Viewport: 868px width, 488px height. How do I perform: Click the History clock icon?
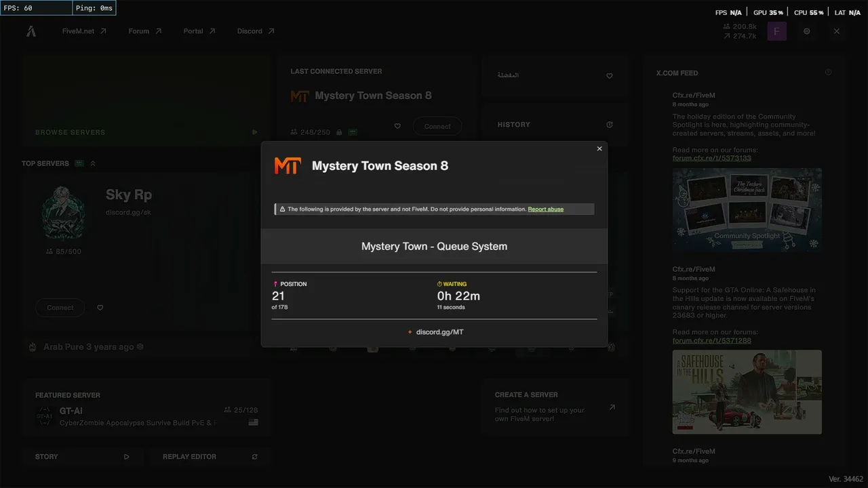610,125
